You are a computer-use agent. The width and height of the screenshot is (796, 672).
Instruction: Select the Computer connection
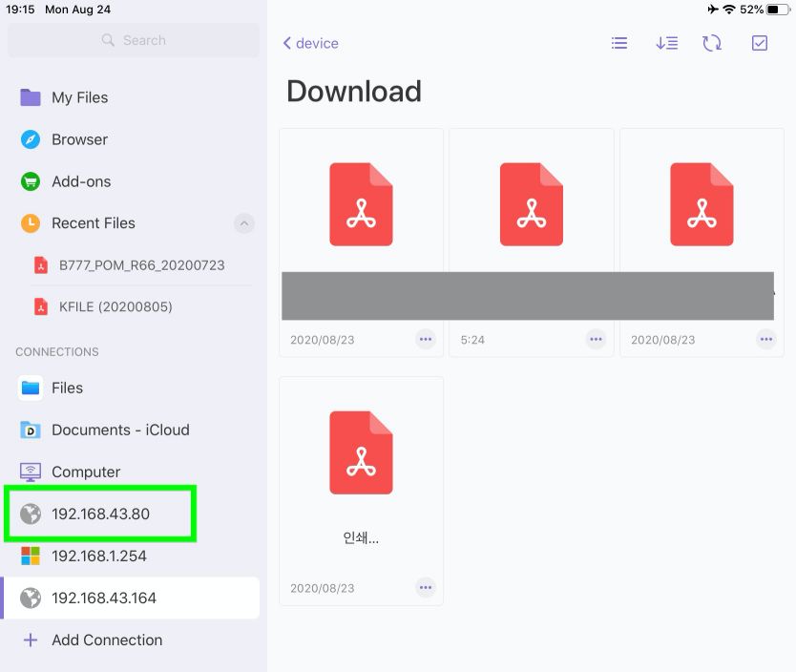click(86, 472)
